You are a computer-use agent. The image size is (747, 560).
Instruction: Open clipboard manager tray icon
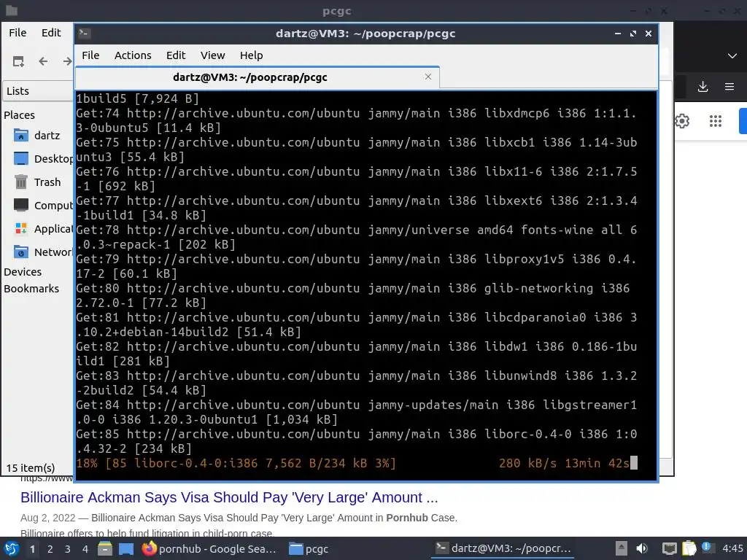[689, 548]
